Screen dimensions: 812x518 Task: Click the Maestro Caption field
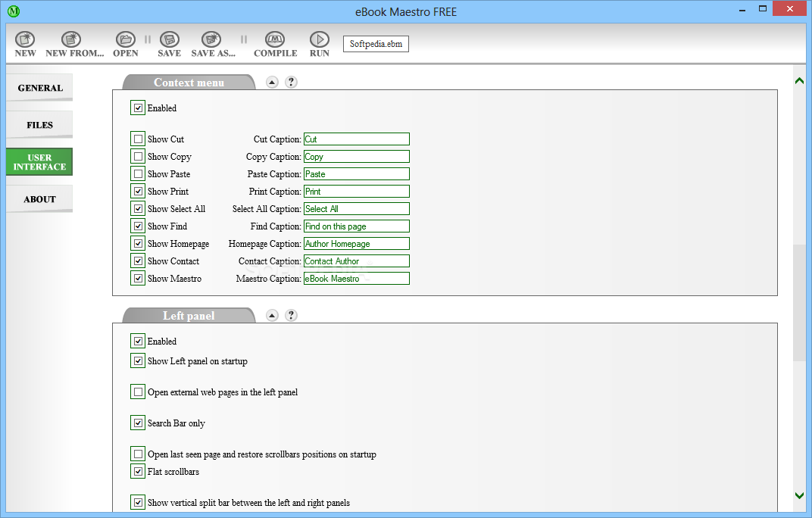pos(356,279)
